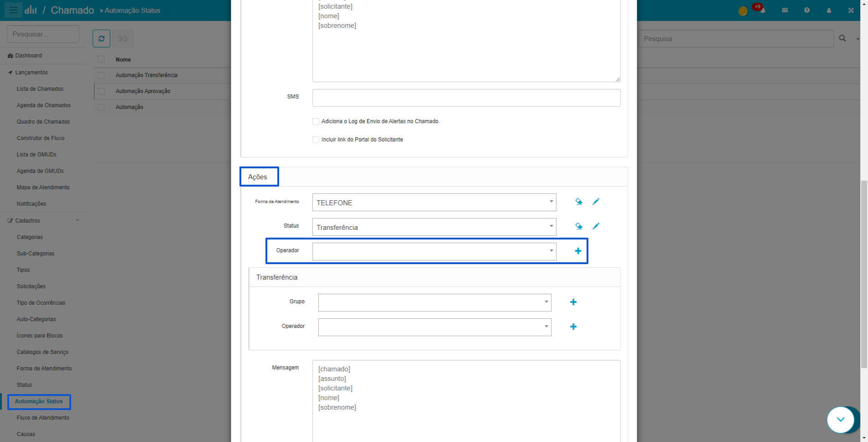
Task: Toggle the select-all checkbox in Nome header
Action: [101, 59]
